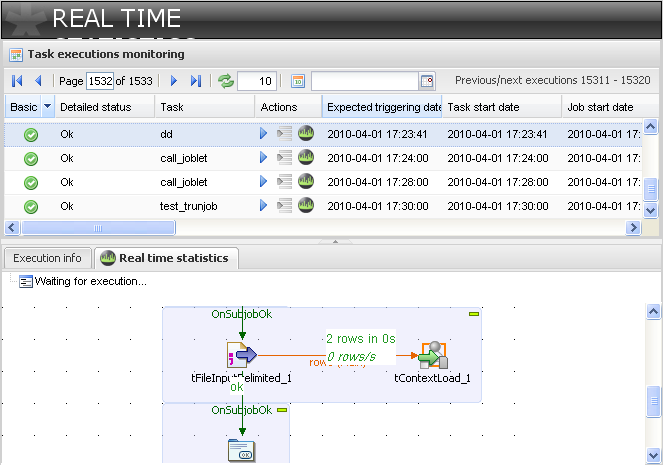The width and height of the screenshot is (663, 465).
Task: Click the Task executions monitoring panel icon
Action: click(x=16, y=55)
